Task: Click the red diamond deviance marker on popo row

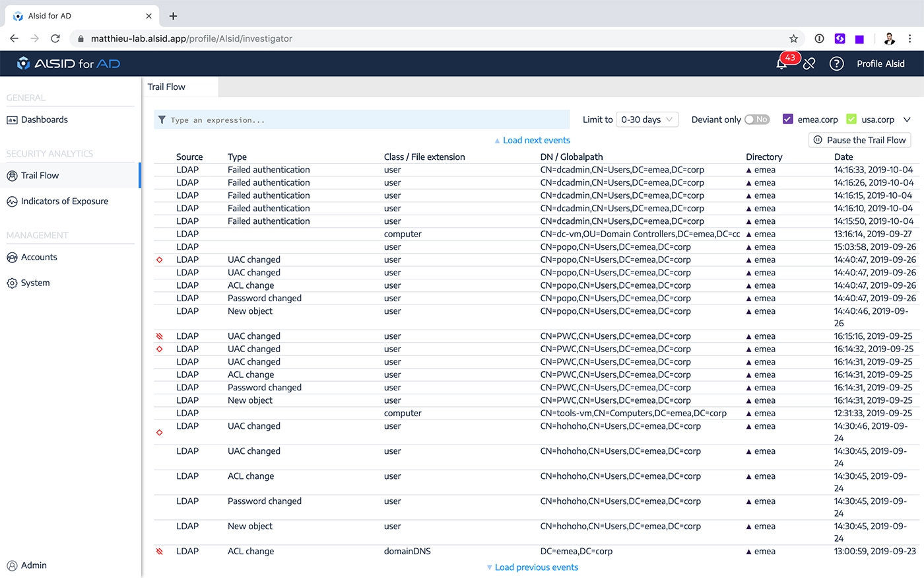Action: click(159, 260)
